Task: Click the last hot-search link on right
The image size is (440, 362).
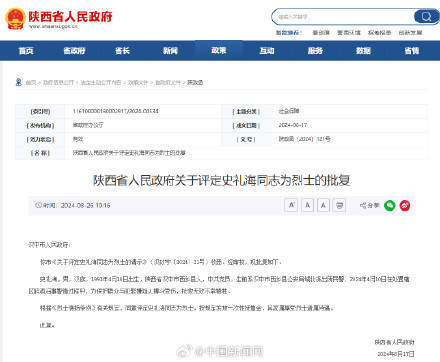Action: [x=410, y=33]
